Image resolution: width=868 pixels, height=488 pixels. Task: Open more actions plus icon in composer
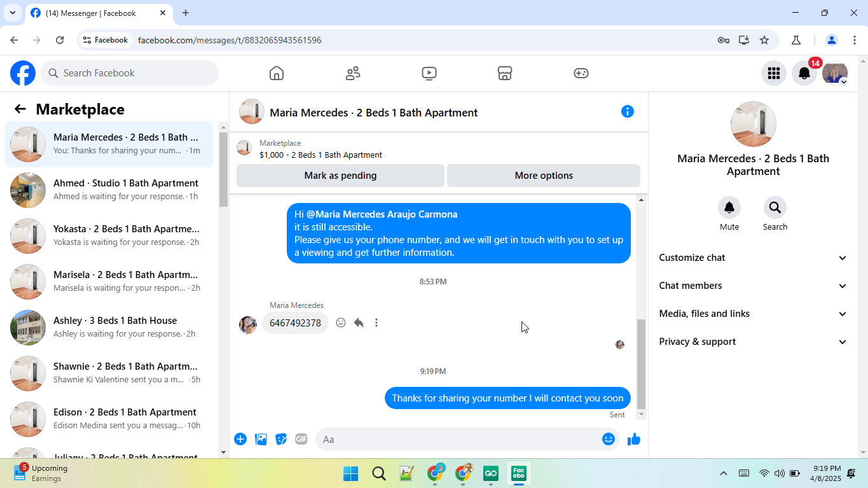240,439
